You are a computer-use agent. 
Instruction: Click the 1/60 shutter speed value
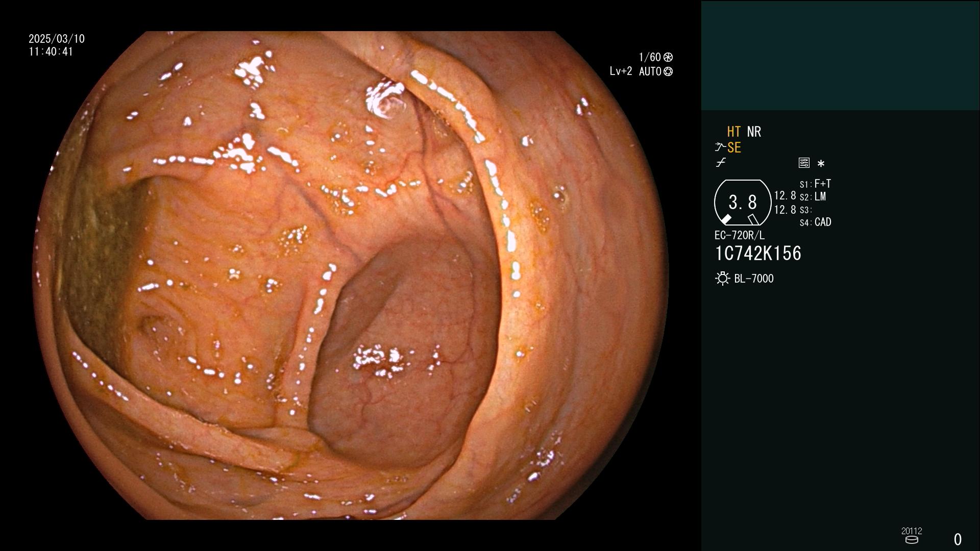click(650, 57)
